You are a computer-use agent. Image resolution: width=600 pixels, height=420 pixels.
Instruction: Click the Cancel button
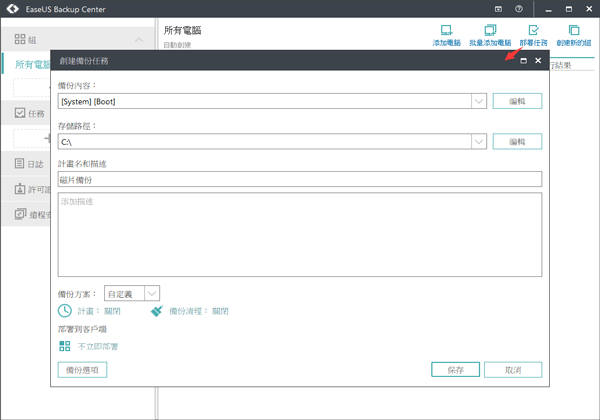pos(513,370)
